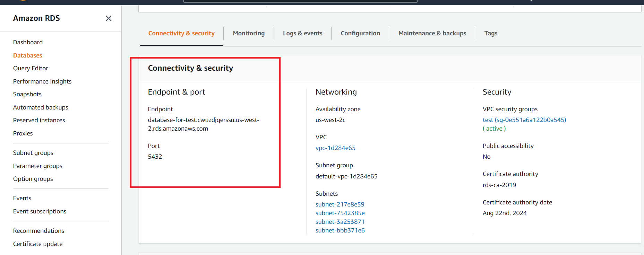This screenshot has height=255, width=644.
Task: Select Maintenance & backups tab
Action: 432,33
